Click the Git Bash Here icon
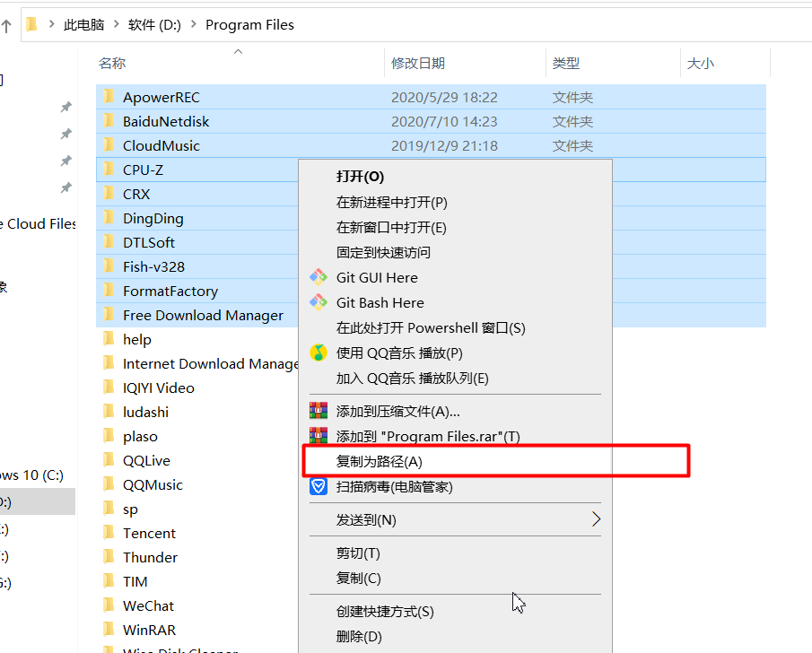The image size is (812, 653). 318,302
